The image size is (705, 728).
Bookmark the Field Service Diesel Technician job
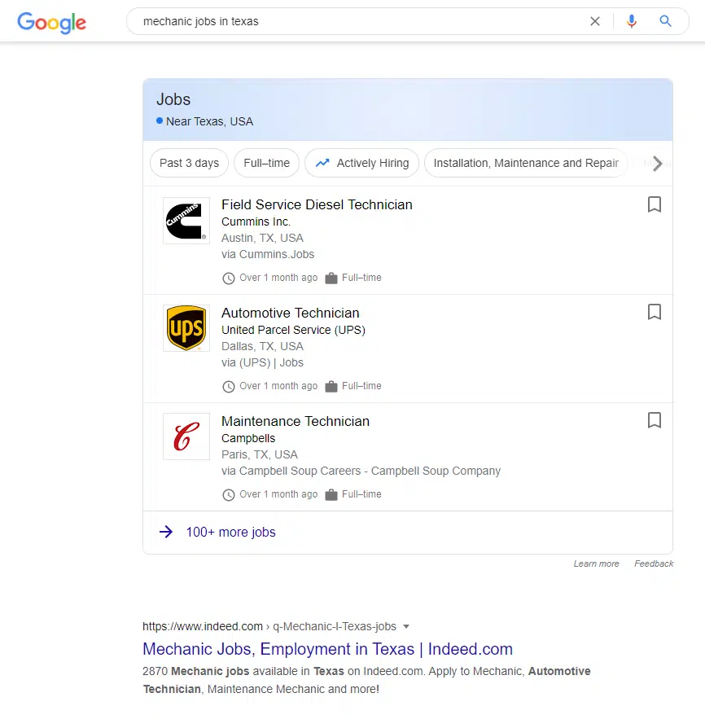click(x=655, y=204)
